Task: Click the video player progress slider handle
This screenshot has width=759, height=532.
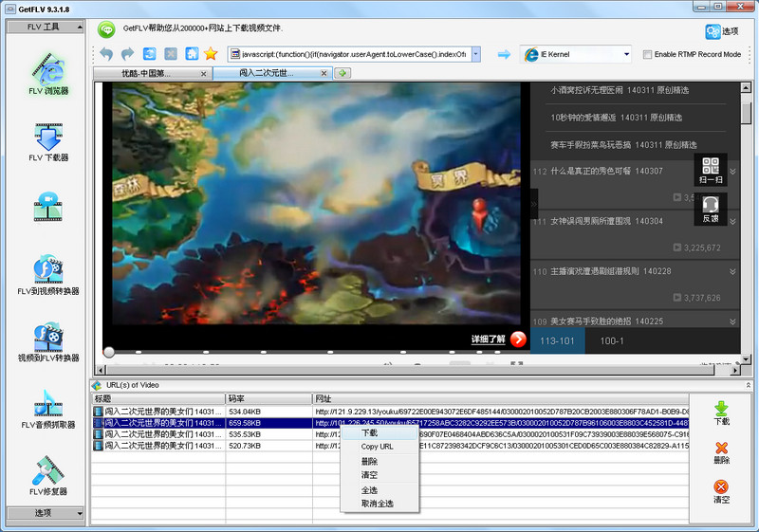Action: [109, 352]
